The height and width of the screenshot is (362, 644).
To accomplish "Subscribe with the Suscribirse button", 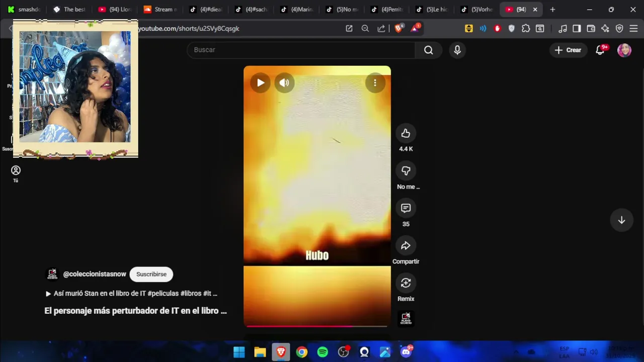I will click(151, 274).
